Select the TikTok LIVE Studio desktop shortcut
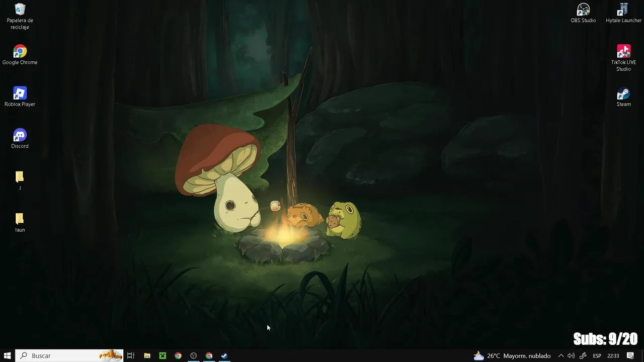Image resolution: width=644 pixels, height=362 pixels. coord(623,58)
